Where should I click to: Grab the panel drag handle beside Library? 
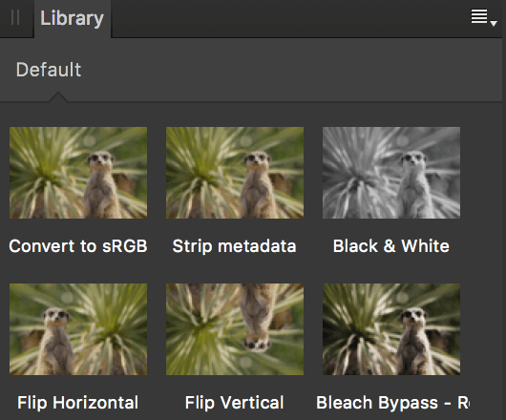15,17
